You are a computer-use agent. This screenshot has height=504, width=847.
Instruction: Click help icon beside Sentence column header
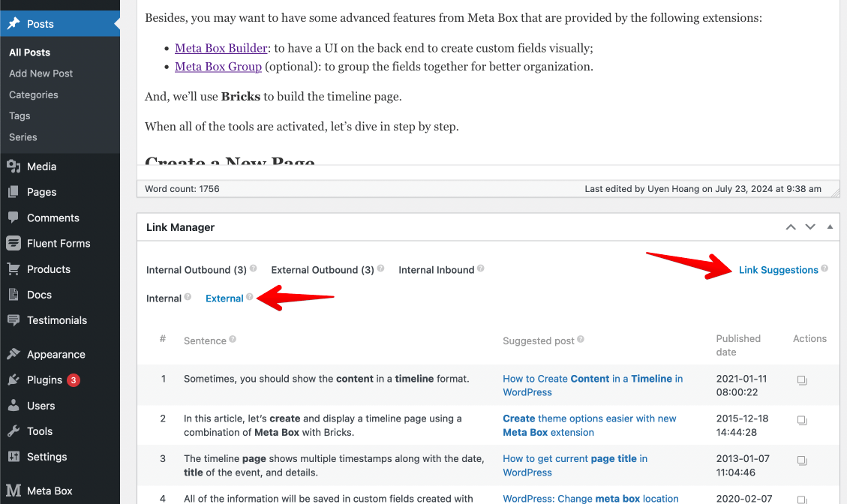(233, 339)
